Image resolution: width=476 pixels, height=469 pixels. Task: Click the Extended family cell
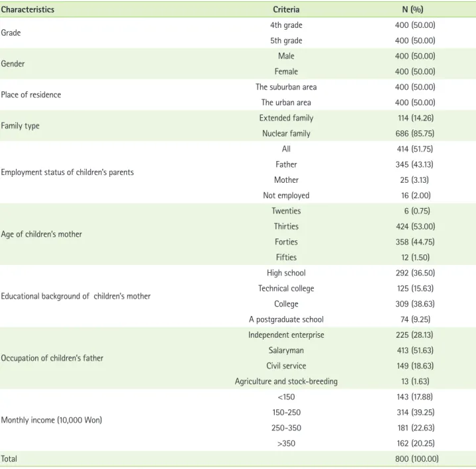coord(286,118)
